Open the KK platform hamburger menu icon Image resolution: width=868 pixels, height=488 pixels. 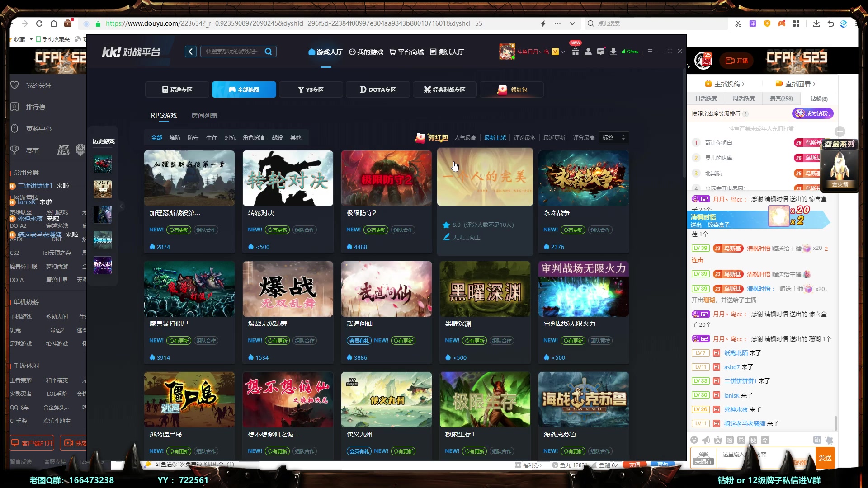(650, 52)
